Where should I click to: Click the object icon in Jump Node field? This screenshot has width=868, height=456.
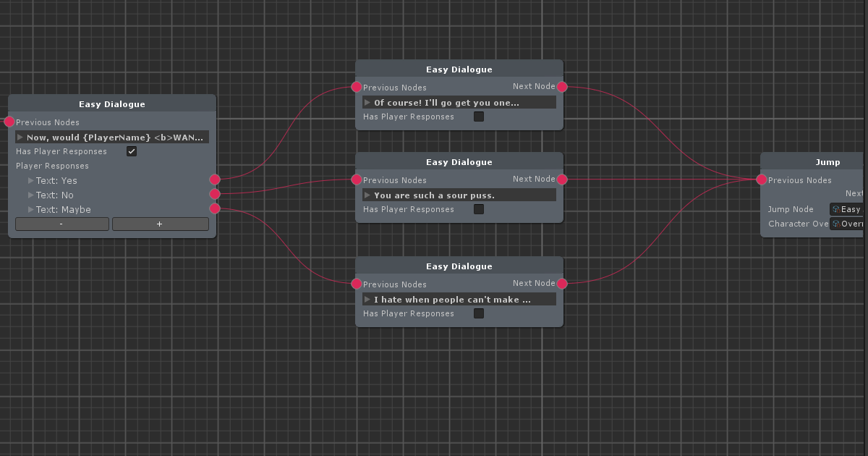[835, 209]
